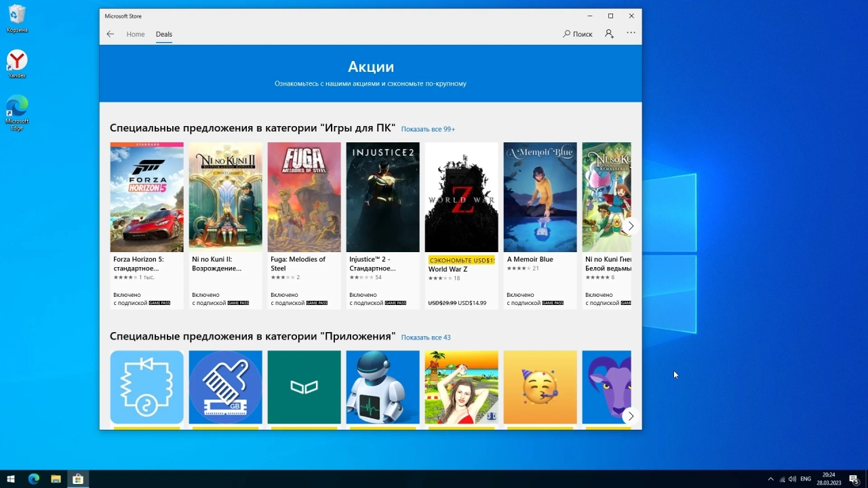The height and width of the screenshot is (488, 868).
Task: Open World War Z cover
Action: coord(461,197)
